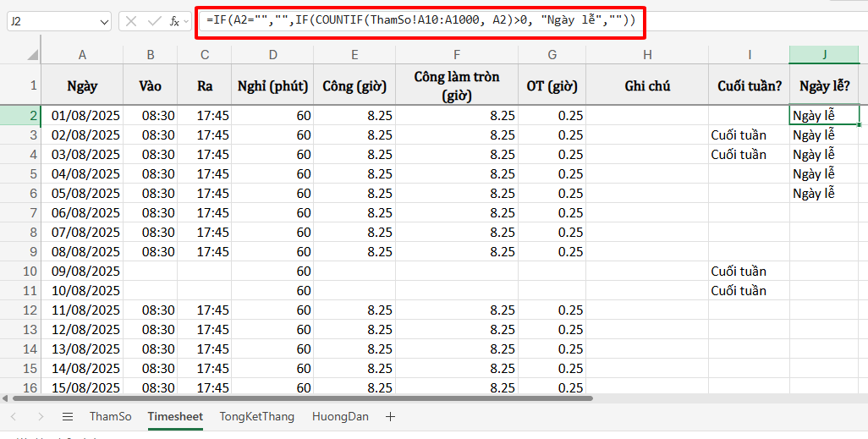Click the 'Ngày' header cell
868x439 pixels.
click(x=82, y=85)
